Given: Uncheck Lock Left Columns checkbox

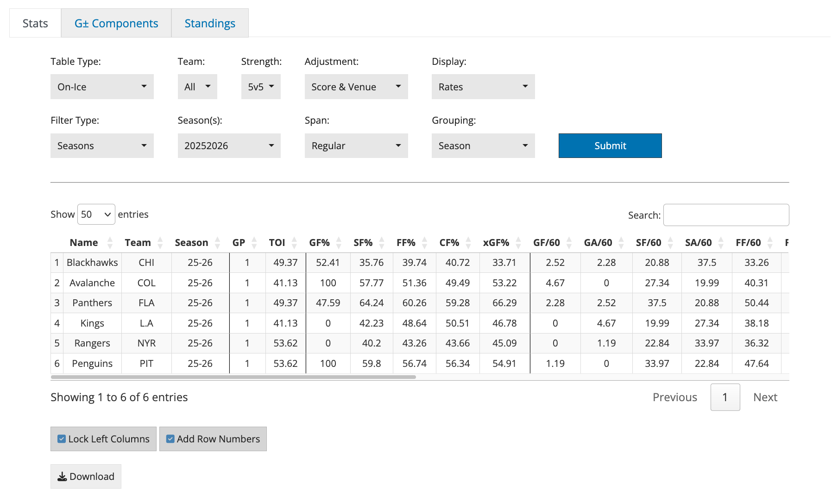Looking at the screenshot, I should point(62,439).
